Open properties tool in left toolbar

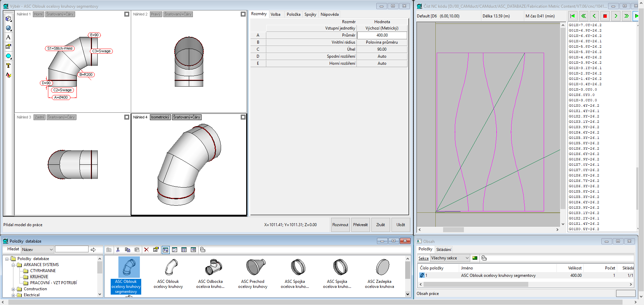tap(8, 47)
